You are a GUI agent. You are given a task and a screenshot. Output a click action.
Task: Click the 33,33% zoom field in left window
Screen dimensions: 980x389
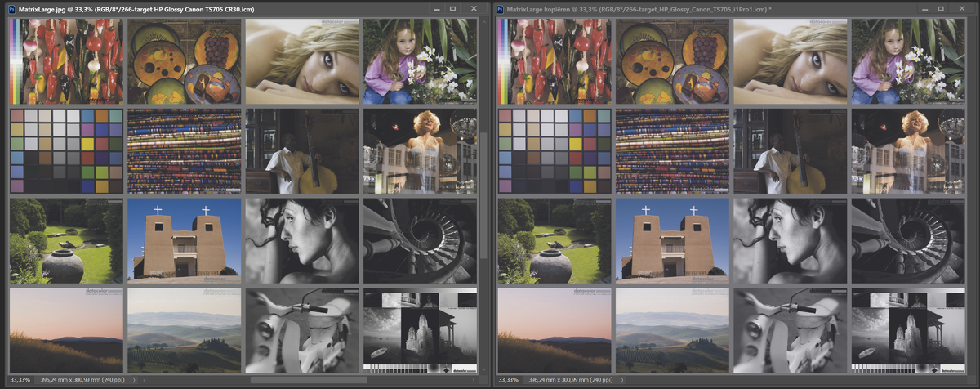pos(20,381)
